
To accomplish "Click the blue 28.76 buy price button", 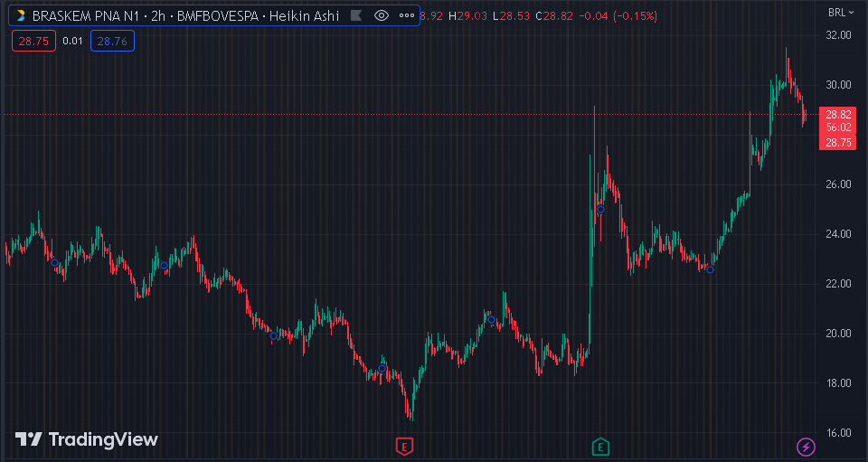I will [x=112, y=41].
